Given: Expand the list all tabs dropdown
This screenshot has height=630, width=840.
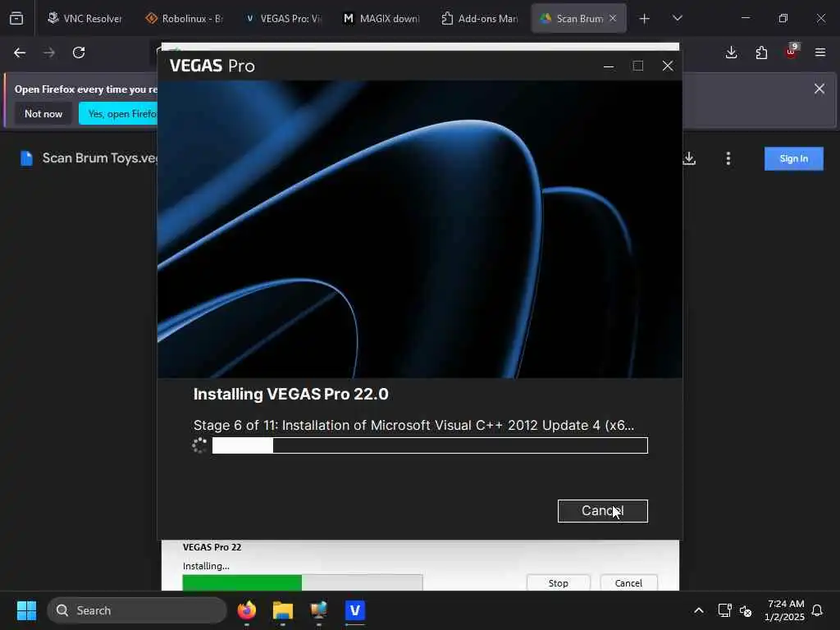Looking at the screenshot, I should pos(677,18).
